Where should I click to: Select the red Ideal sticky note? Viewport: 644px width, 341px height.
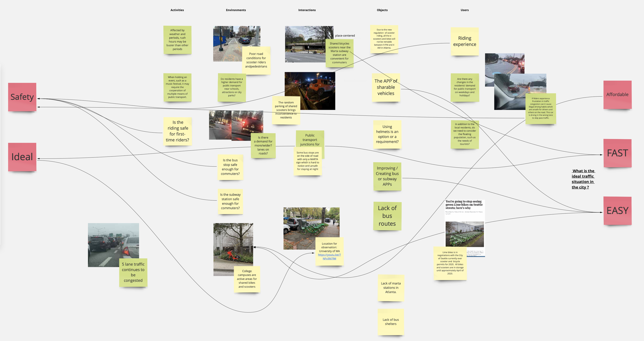pos(22,157)
